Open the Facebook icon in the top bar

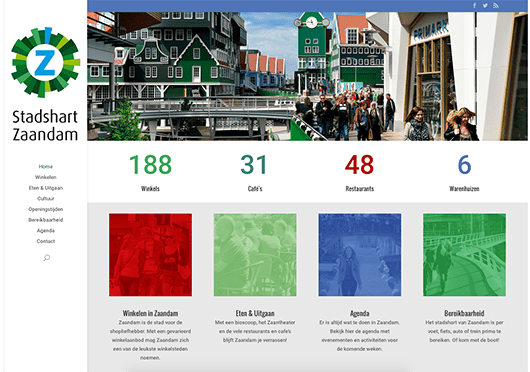pyautogui.click(x=475, y=5)
